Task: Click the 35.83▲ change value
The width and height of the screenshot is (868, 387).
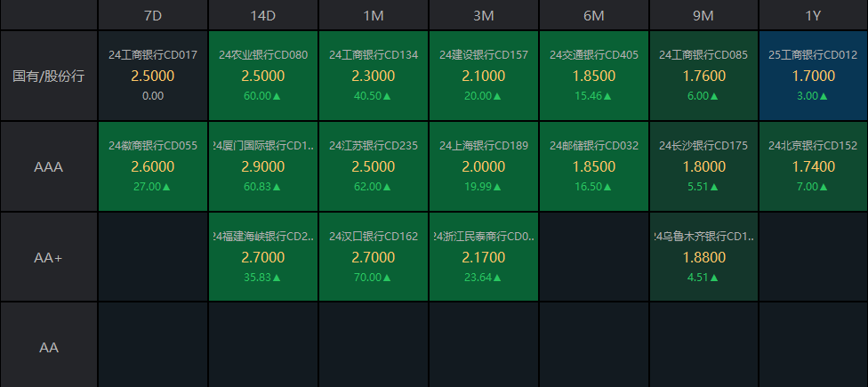Action: [x=262, y=278]
